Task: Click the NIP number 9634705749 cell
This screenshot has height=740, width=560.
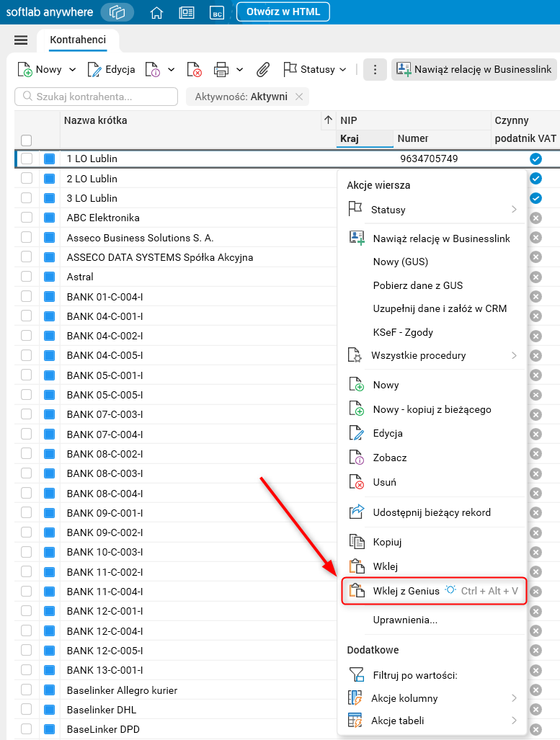Action: coord(429,159)
